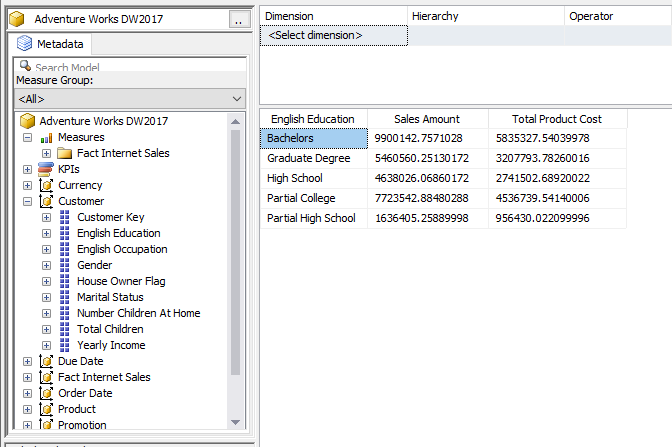Screen dimensions: 672x447
Task: Click the Gender attribute icon
Action: (64, 265)
